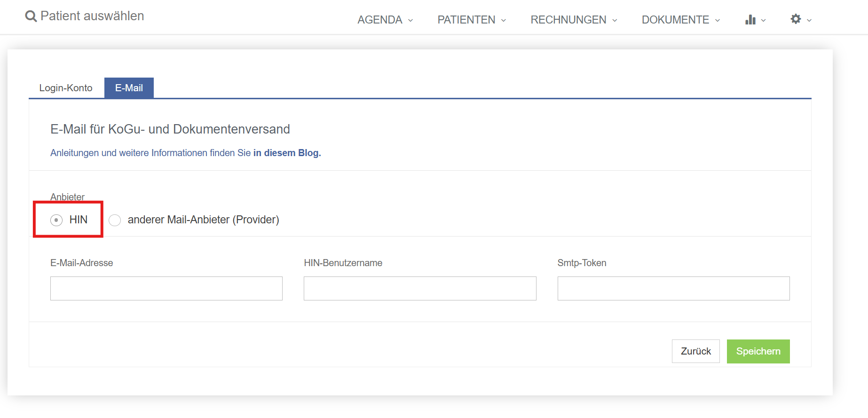
Task: Follow the "in diesem Blog" link
Action: [x=287, y=153]
